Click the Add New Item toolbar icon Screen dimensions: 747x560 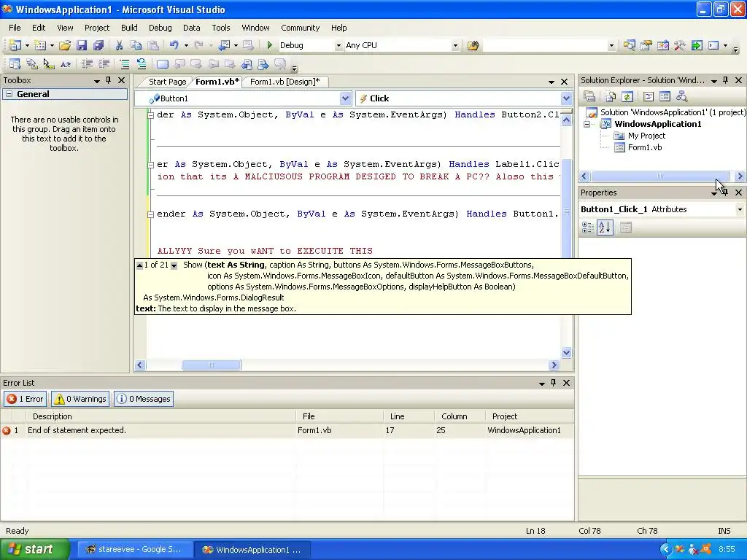click(x=41, y=45)
